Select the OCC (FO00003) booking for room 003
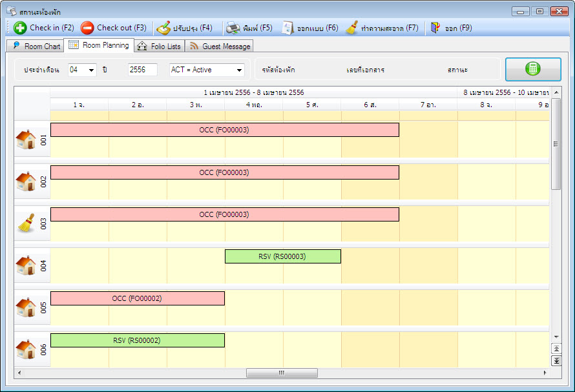Viewport: 575px width, 392px height. [x=225, y=214]
